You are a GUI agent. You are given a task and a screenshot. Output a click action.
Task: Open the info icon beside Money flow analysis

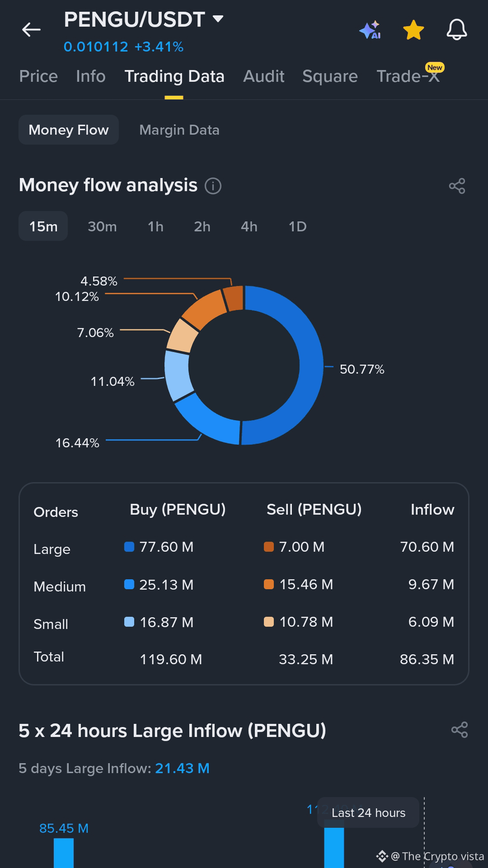coord(213,186)
